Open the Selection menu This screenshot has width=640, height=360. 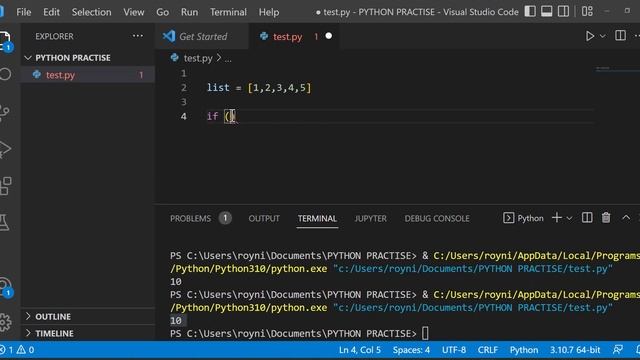91,12
